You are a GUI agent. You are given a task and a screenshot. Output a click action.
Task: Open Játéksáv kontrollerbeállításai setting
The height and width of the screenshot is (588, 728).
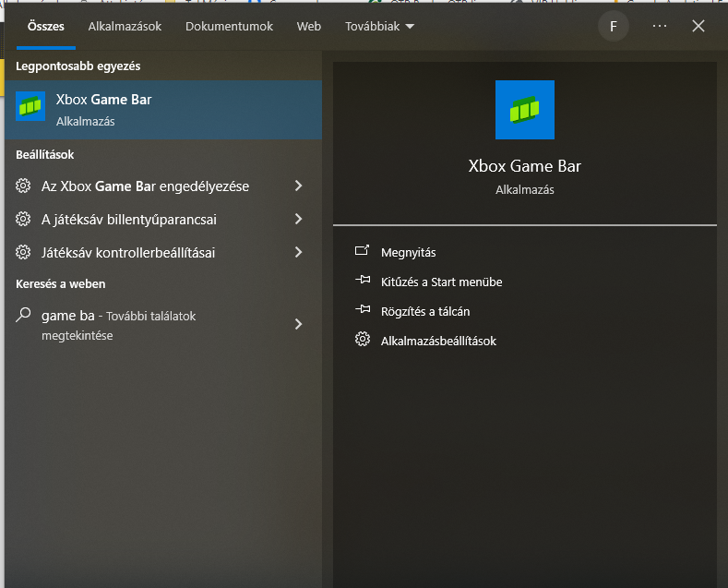click(163, 253)
